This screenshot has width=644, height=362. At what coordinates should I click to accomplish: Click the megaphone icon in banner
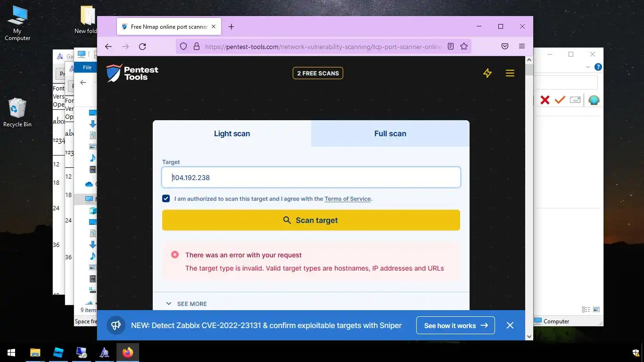pyautogui.click(x=116, y=325)
